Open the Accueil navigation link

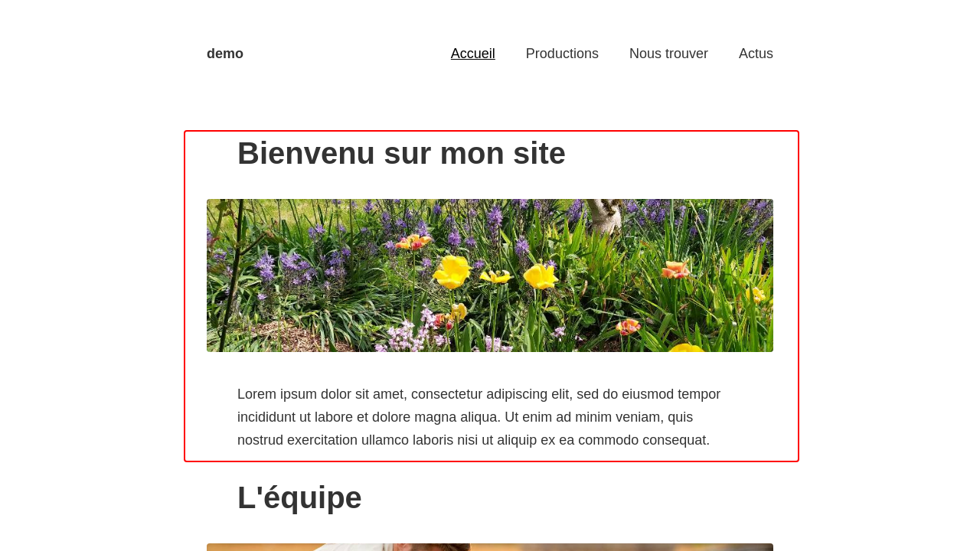472,54
